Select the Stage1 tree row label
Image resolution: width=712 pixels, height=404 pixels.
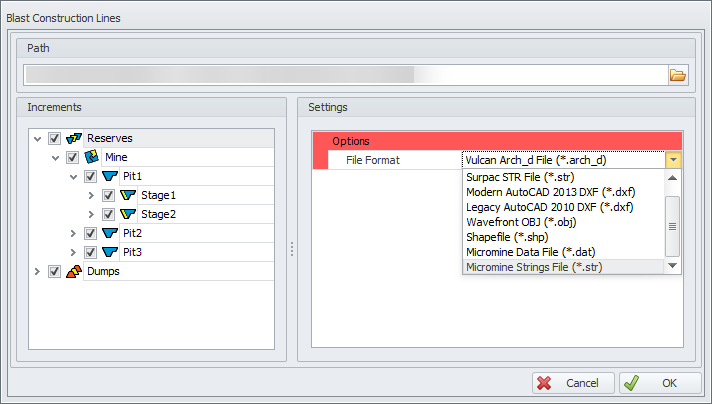(158, 195)
